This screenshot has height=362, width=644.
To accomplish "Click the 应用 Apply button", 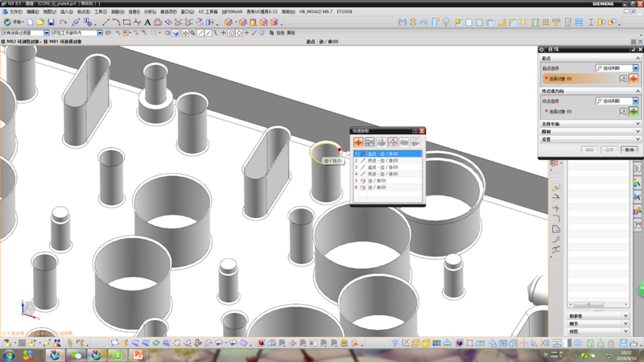I will 609,150.
